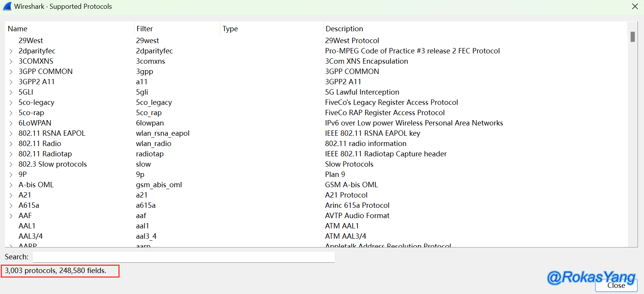Expand the 2dparityfec protocol entry
The width and height of the screenshot is (644, 294).
click(11, 51)
